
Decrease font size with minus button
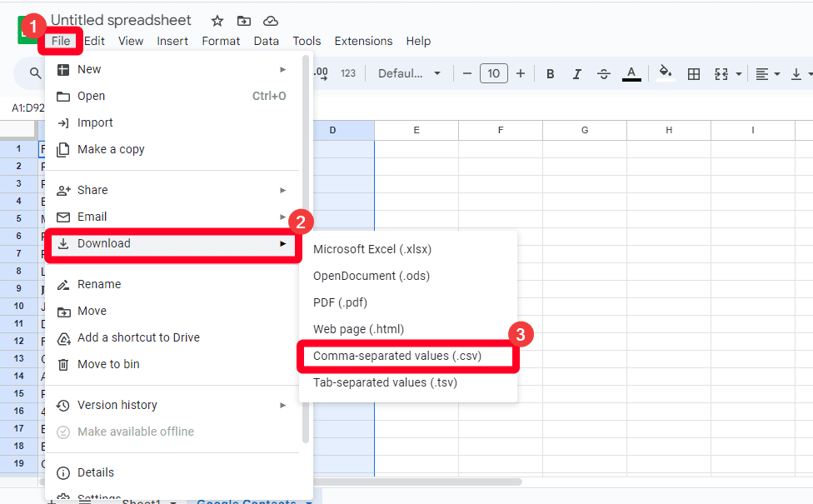point(467,74)
